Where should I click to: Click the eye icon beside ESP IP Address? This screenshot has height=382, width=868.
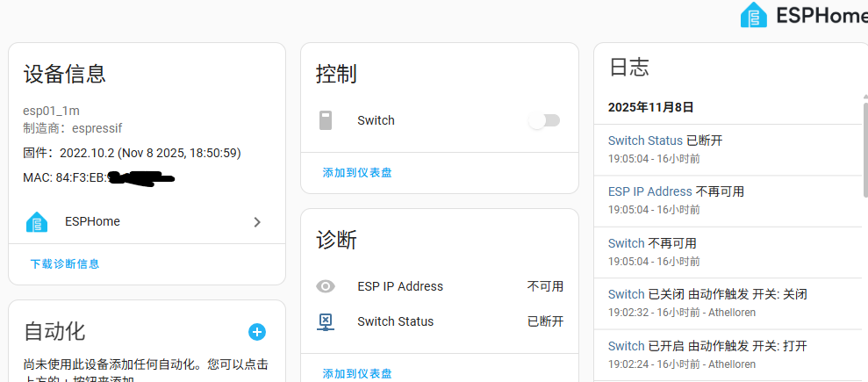click(326, 286)
